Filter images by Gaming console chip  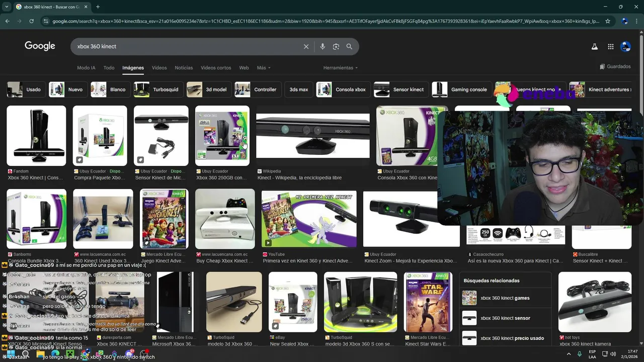point(461,89)
